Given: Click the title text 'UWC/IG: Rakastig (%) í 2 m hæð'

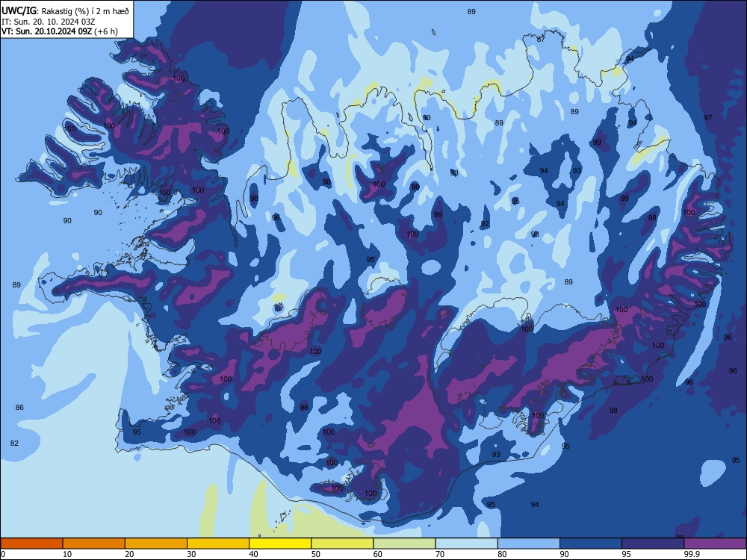Looking at the screenshot, I should 65,11.
